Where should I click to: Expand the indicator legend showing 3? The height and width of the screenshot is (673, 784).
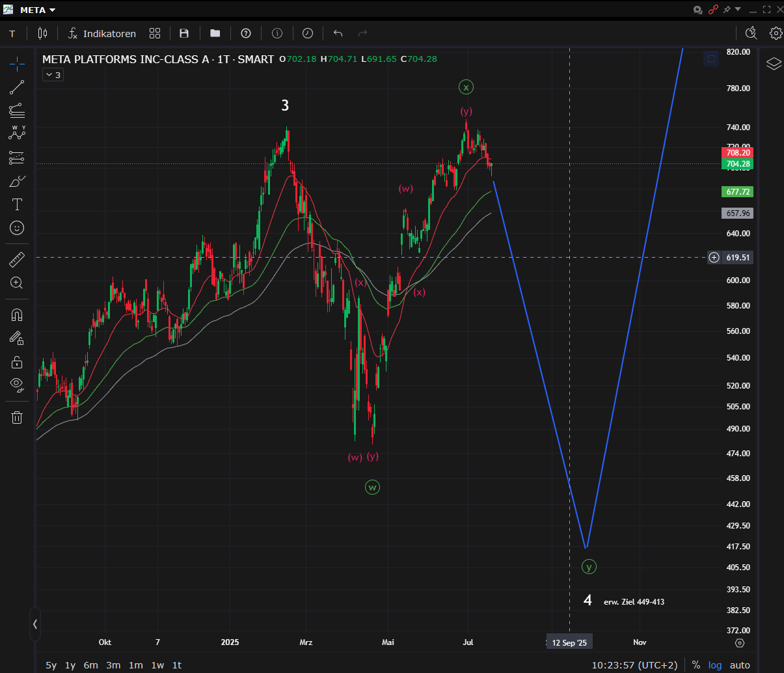click(x=52, y=75)
